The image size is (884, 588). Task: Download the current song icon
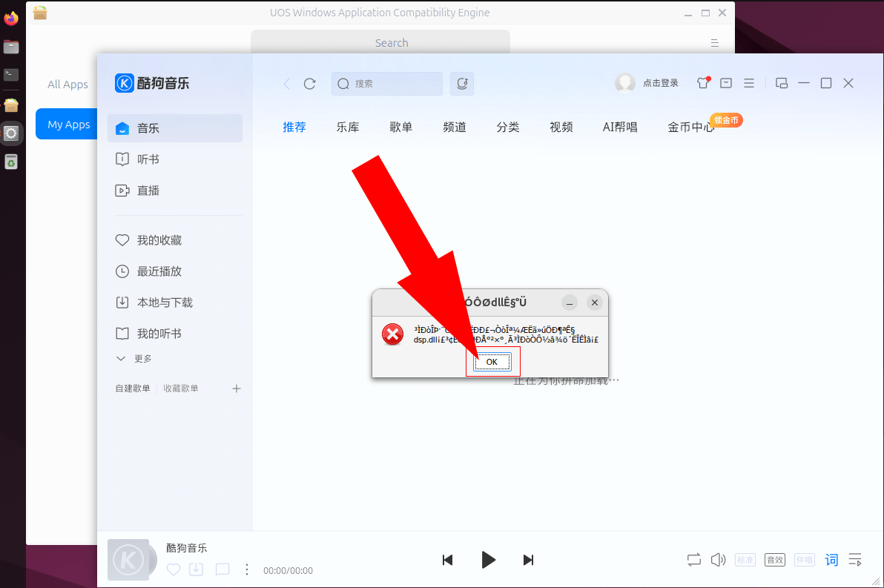pos(197,569)
